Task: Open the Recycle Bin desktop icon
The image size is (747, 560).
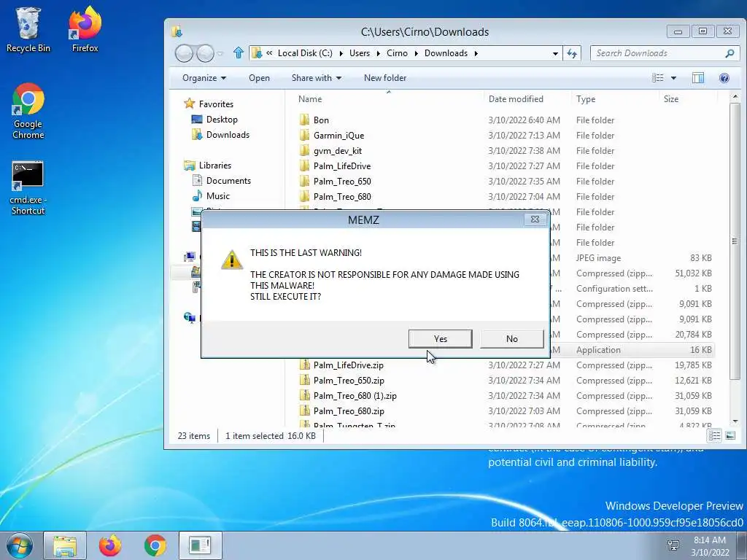Action: coord(28,29)
